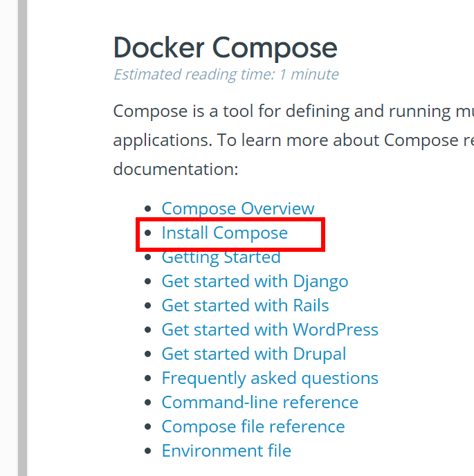The width and height of the screenshot is (474, 476).
Task: Click the Docker Compose page heading
Action: point(225,48)
